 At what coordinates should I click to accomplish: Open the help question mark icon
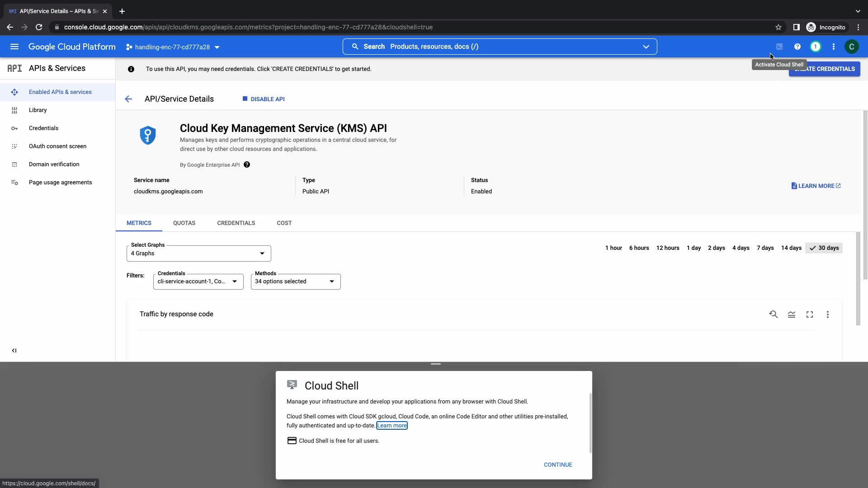797,47
